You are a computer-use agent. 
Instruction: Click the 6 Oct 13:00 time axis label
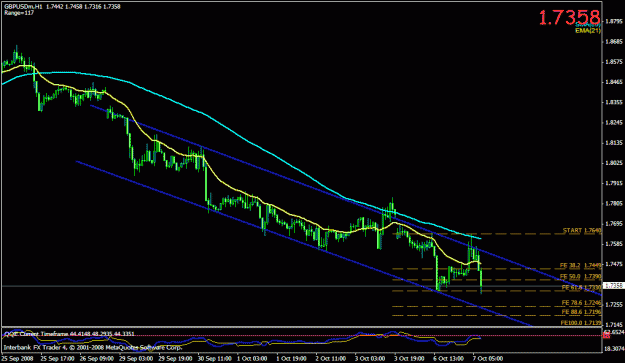point(449,358)
